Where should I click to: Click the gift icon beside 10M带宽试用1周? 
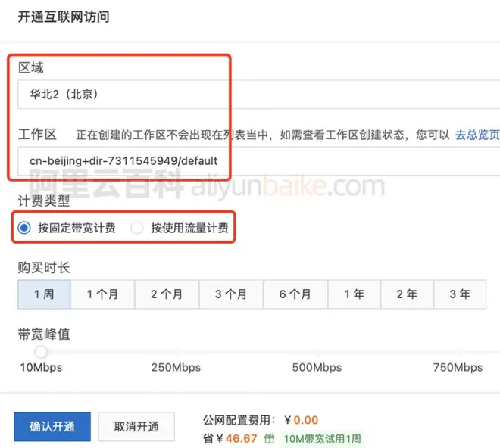point(270,438)
